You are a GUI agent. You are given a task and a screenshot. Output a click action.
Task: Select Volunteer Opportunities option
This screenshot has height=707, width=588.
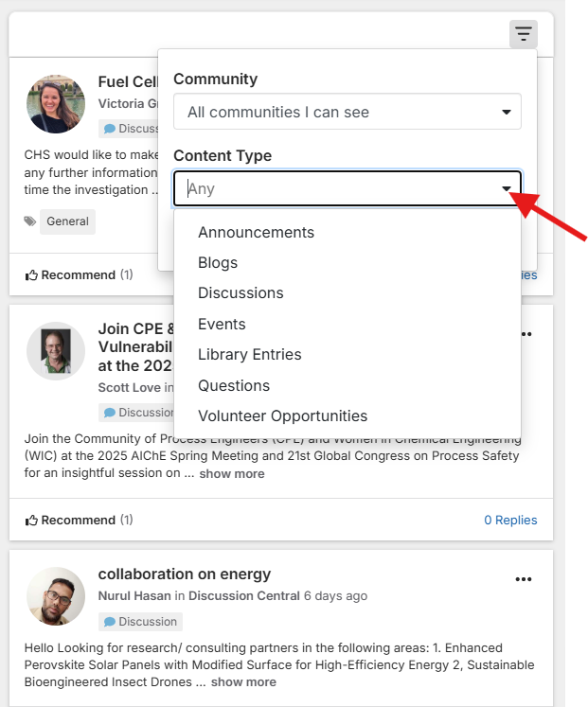click(282, 415)
